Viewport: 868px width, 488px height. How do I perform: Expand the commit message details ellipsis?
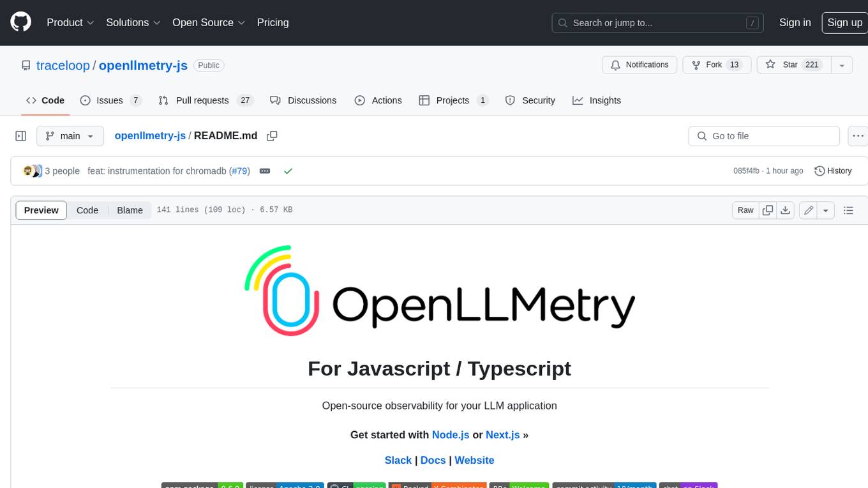pyautogui.click(x=265, y=171)
